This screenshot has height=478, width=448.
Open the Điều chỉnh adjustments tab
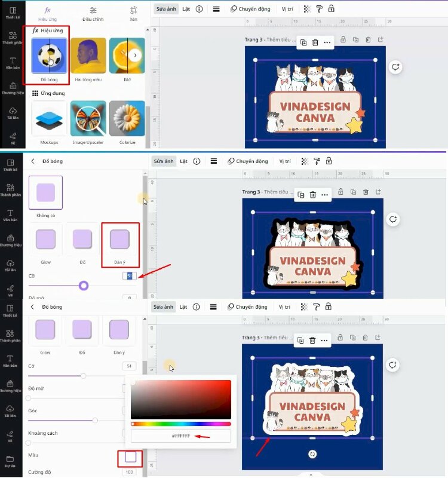click(x=93, y=13)
